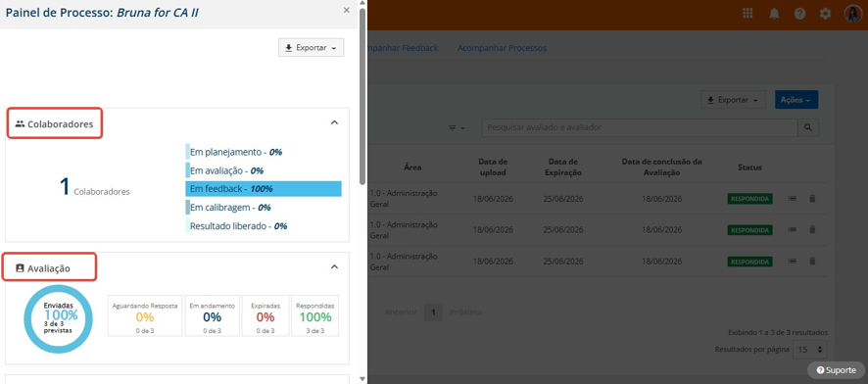Open the settings gear icon

825,14
